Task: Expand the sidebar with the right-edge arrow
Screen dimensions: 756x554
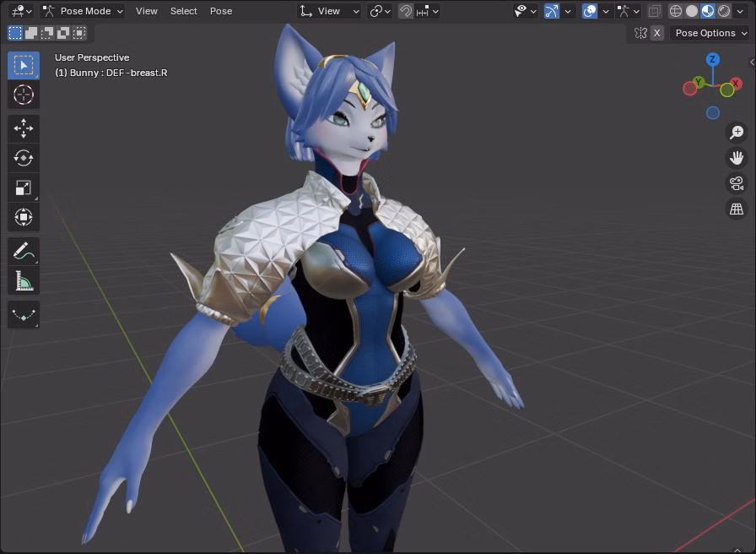Action: pos(752,62)
